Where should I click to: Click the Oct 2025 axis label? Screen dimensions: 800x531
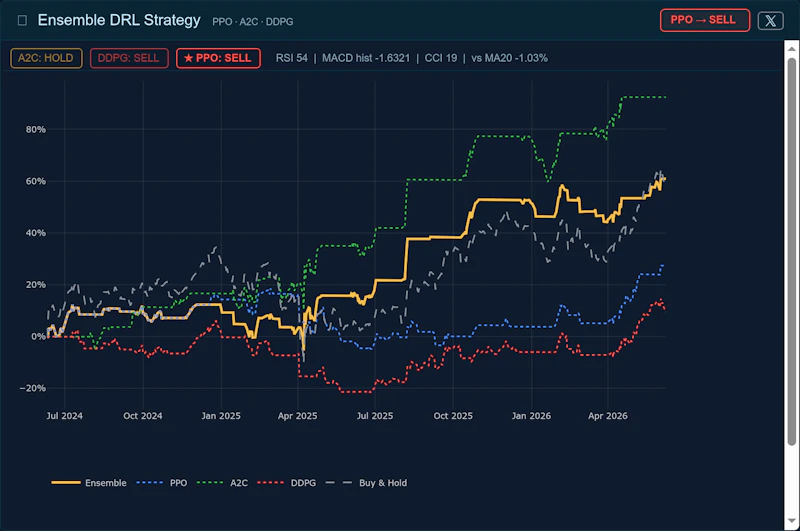pos(453,416)
